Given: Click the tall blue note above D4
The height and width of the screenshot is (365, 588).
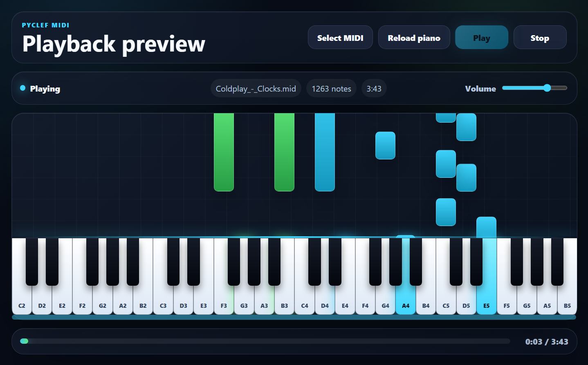Looking at the screenshot, I should [x=325, y=152].
